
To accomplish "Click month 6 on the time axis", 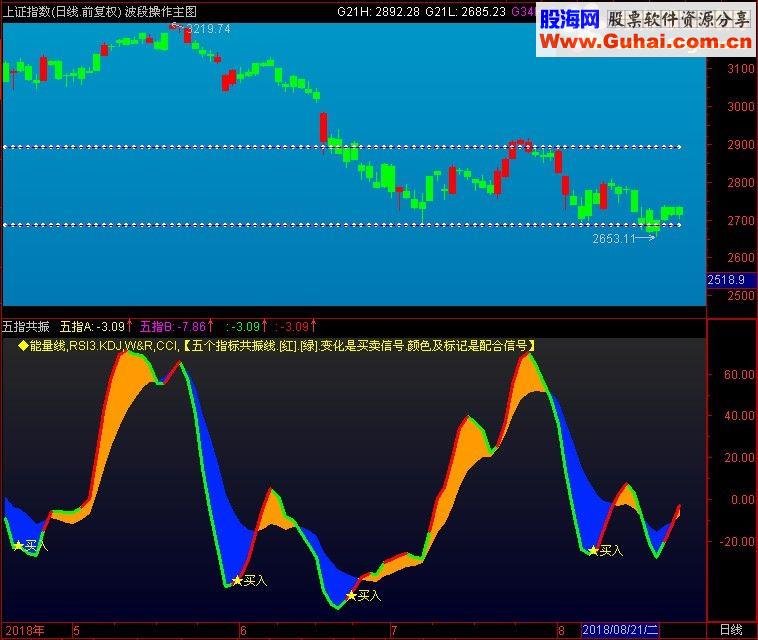I will click(x=243, y=630).
